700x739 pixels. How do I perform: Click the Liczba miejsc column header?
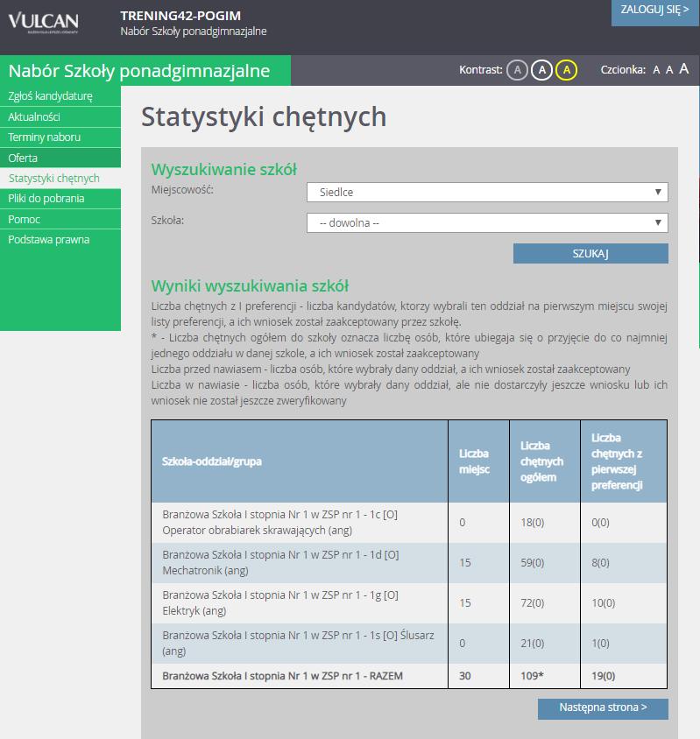pos(478,461)
